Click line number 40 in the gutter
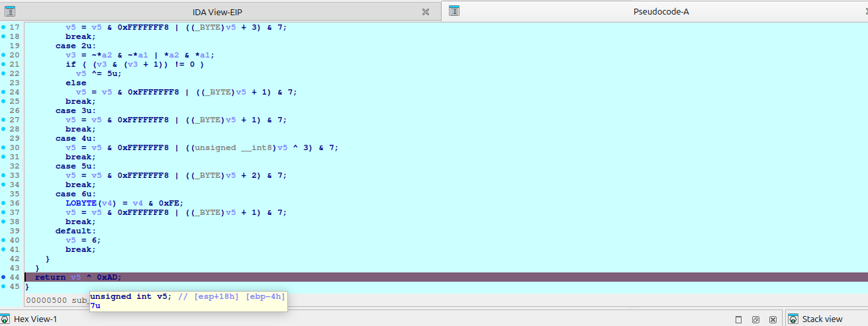The height and width of the screenshot is (326, 868). [x=15, y=240]
